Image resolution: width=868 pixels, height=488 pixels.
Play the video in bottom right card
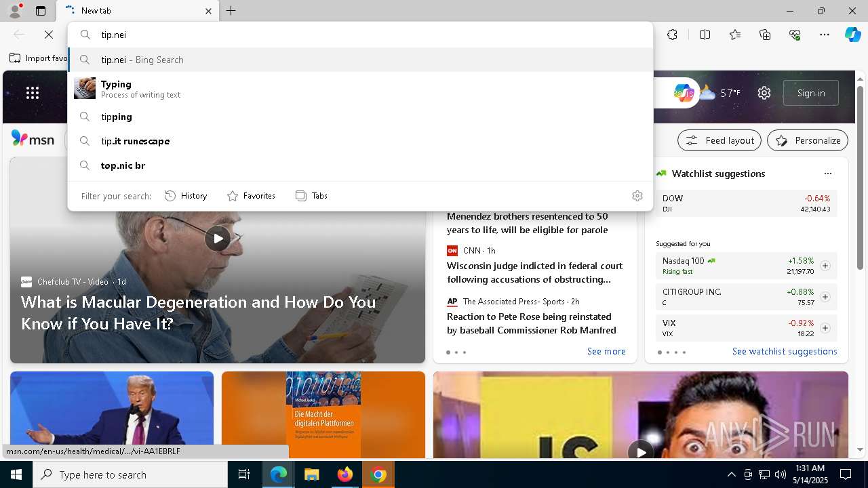click(641, 451)
